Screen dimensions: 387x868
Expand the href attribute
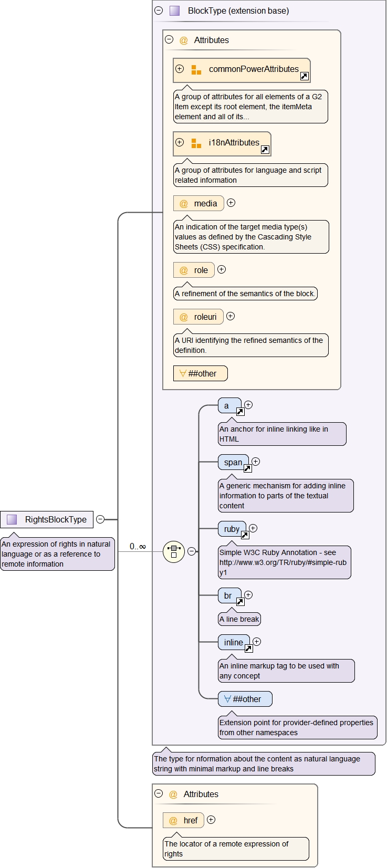[211, 820]
